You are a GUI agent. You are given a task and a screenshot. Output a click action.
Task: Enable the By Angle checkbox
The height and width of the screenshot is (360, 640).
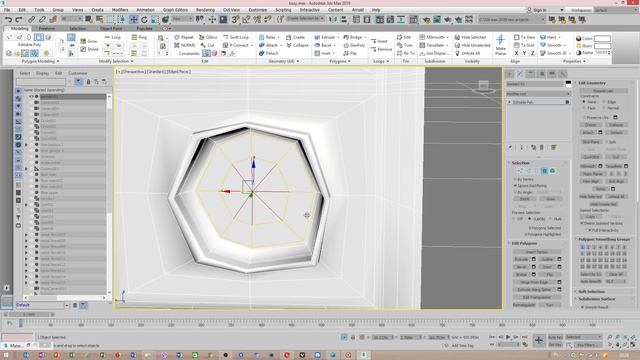[515, 192]
